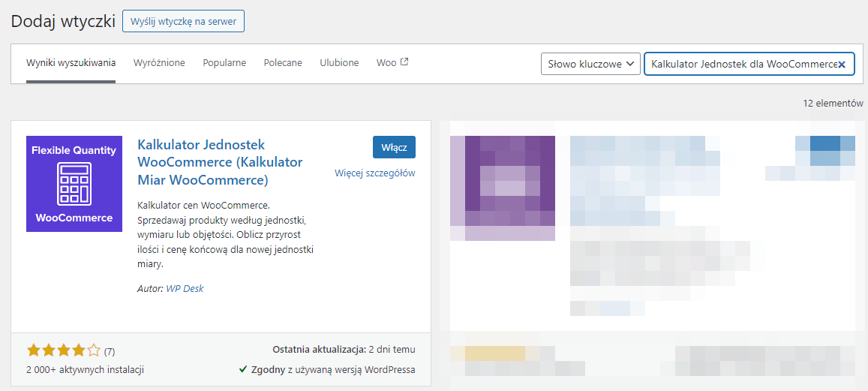This screenshot has width=868, height=391.
Task: Clear the plugin search field with X
Action: click(842, 65)
